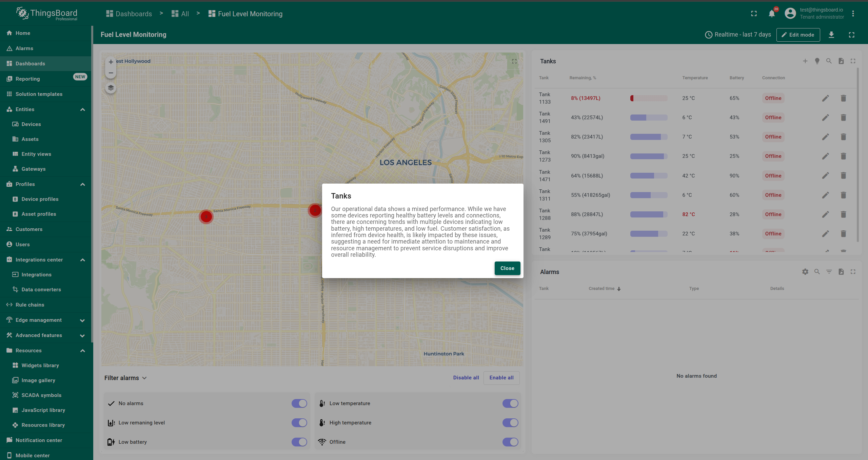
Task: Open Rule chains from sidebar
Action: [30, 305]
